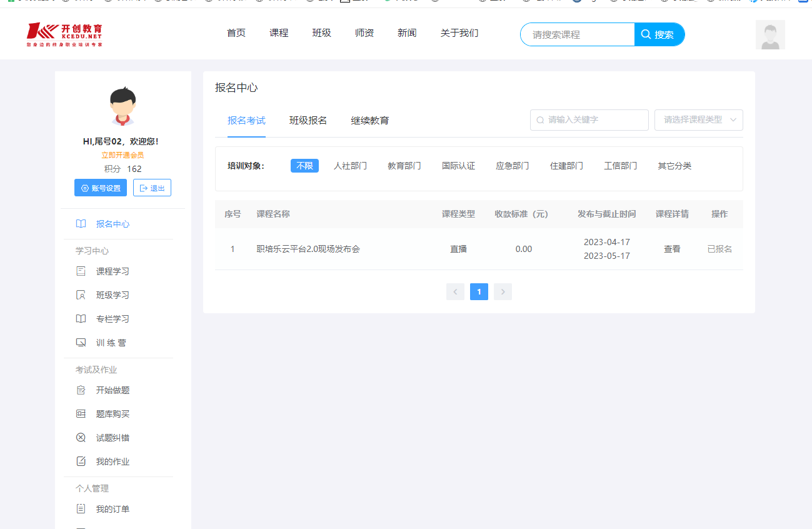Click the cartoon profile avatar in sidebar
The height and width of the screenshot is (529, 812).
click(123, 106)
